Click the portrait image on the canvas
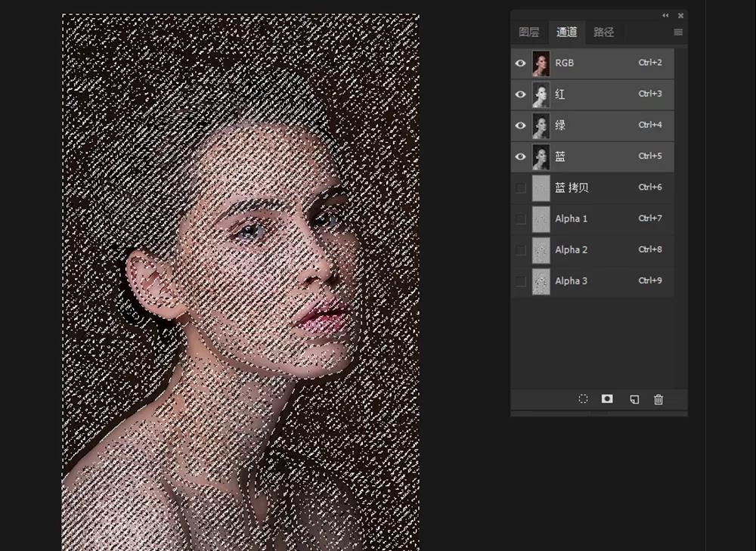Screen dimensions: 756x551 tap(240, 282)
